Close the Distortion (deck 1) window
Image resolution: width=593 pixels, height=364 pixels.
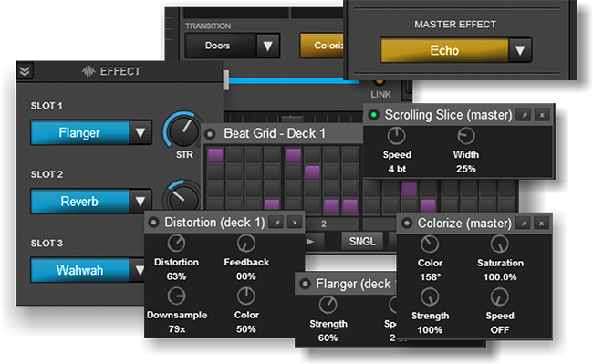(x=295, y=223)
